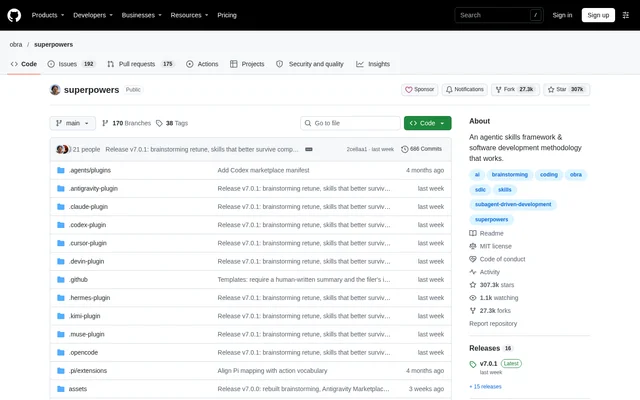Star the superpowers repository
This screenshot has height=400, width=640.
click(566, 89)
